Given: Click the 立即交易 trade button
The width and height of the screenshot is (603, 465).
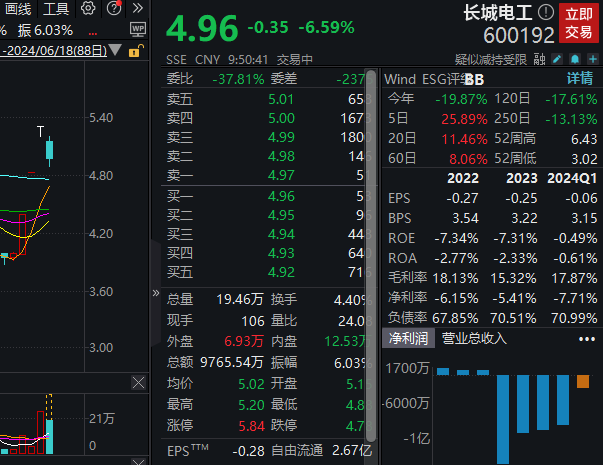Looking at the screenshot, I should (x=578, y=23).
